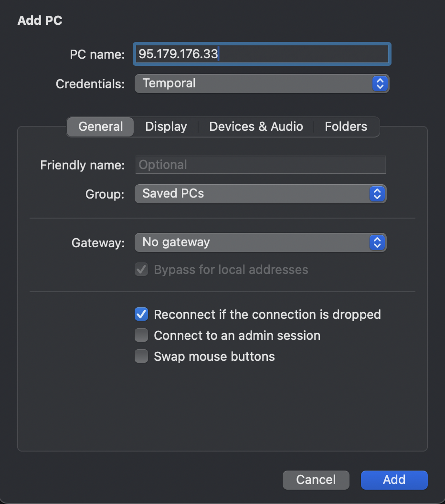Enable Swap mouse buttons checkbox
This screenshot has height=504, width=445.
141,357
